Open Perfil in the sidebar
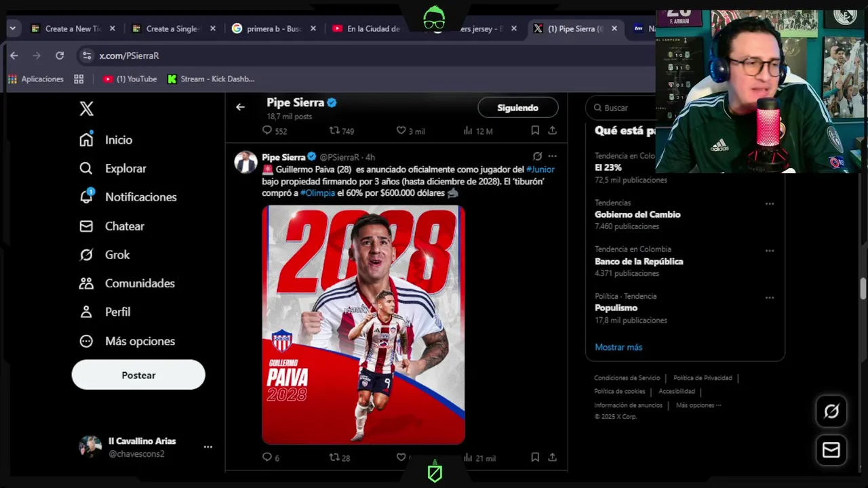This screenshot has width=868, height=488. click(104, 312)
